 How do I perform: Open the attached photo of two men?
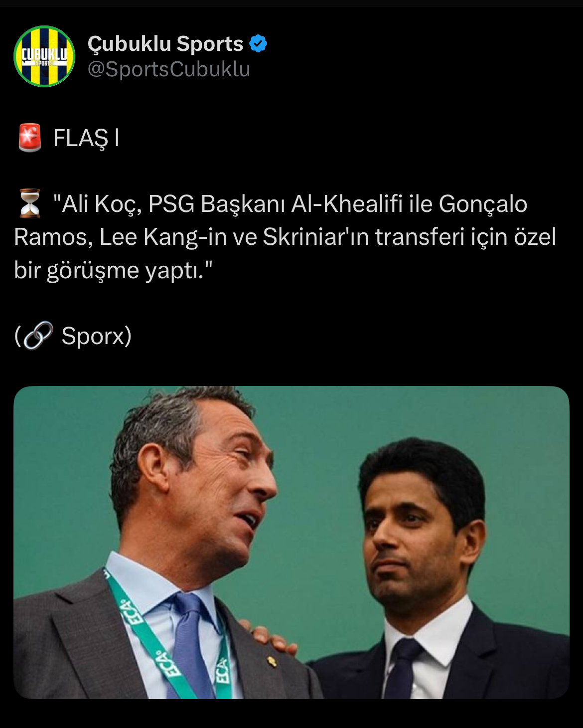291,543
